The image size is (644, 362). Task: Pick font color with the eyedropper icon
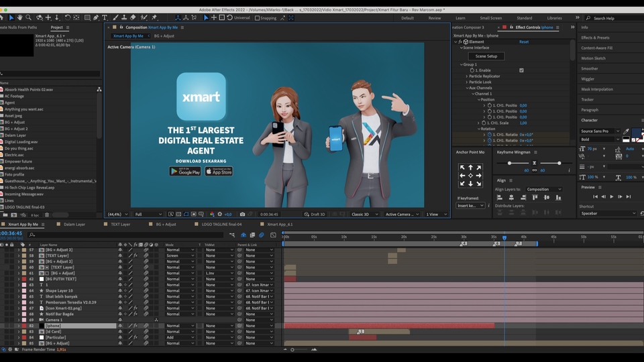(626, 131)
